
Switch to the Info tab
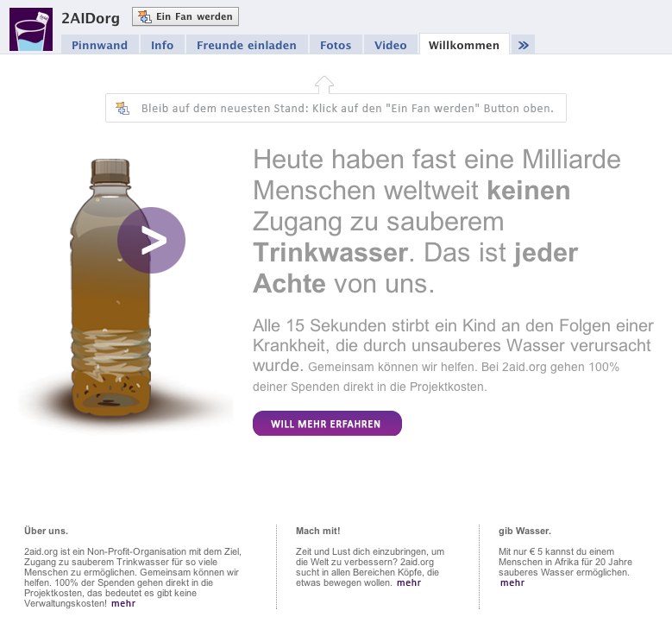point(162,46)
